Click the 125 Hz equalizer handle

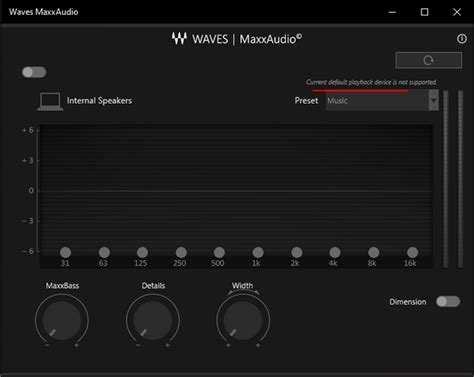point(142,253)
